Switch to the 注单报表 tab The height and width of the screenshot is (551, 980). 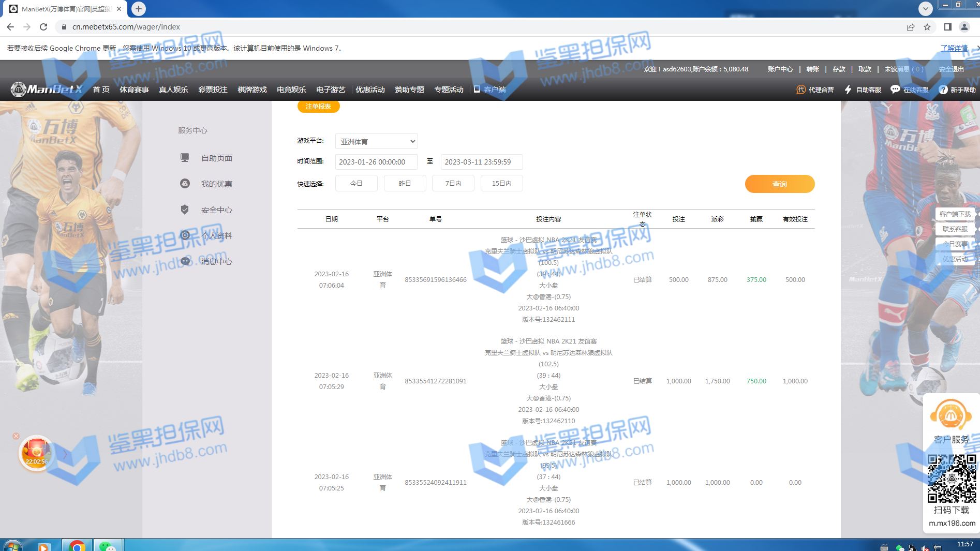coord(318,107)
